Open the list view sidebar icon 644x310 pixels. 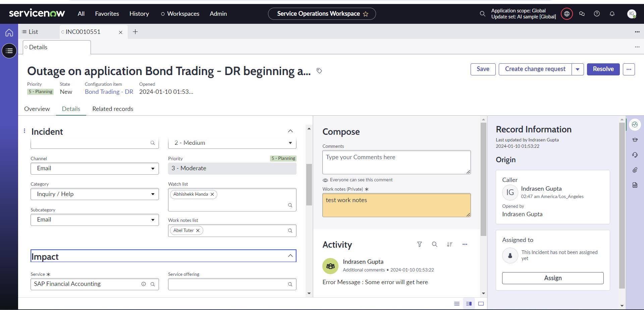click(9, 51)
